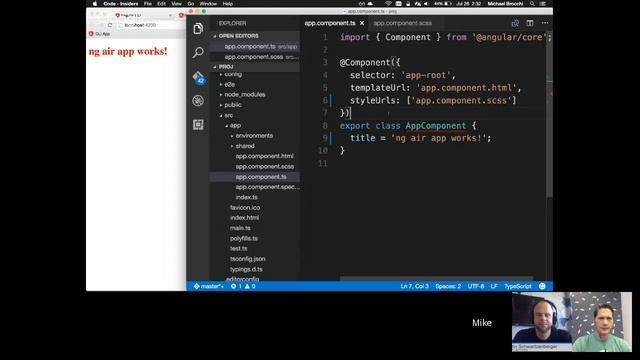Open Source Control icon with badge
This screenshot has width=640, height=360.
(x=198, y=77)
